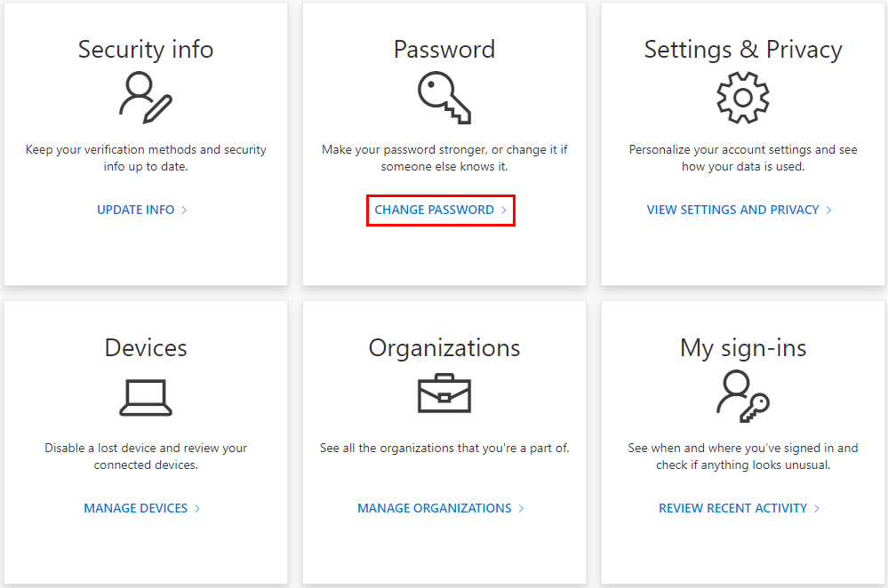
Task: Click the chevron next to UPDATE INFO
Action: [x=185, y=210]
